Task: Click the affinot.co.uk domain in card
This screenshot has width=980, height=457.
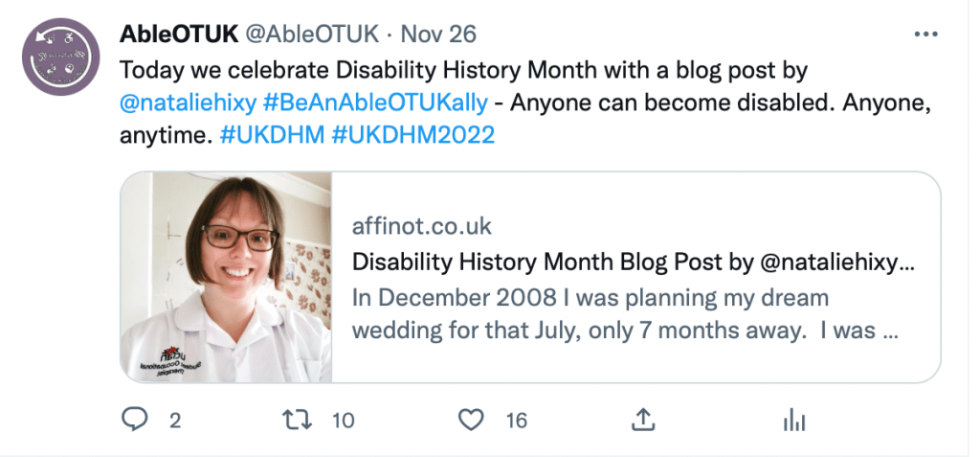Action: [x=421, y=226]
